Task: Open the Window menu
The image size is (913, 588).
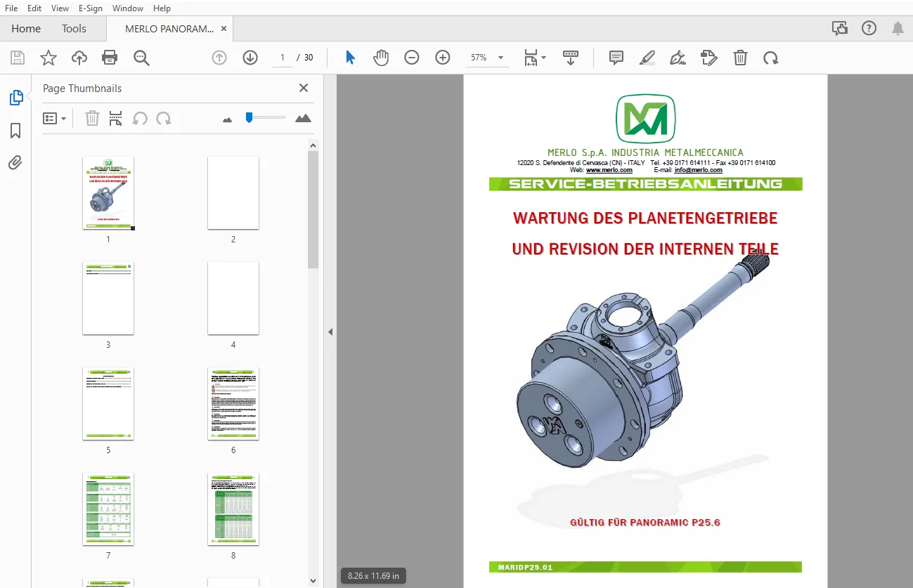Action: [x=128, y=8]
